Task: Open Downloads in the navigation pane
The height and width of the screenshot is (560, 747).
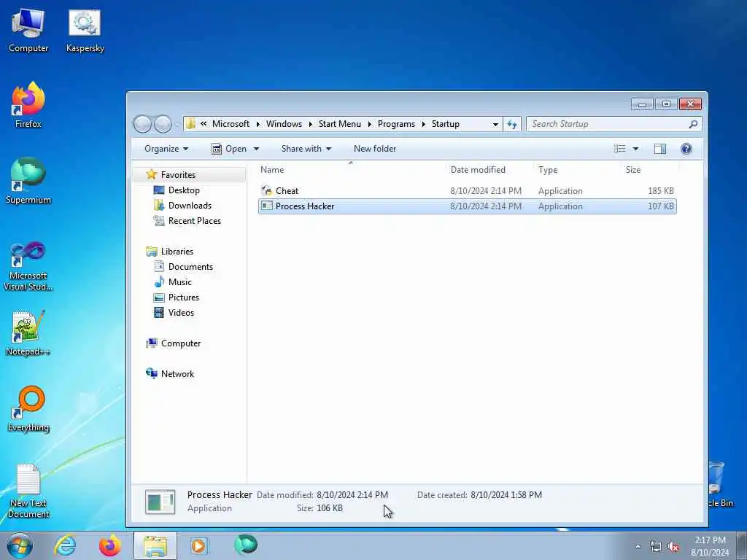Action: pos(190,205)
